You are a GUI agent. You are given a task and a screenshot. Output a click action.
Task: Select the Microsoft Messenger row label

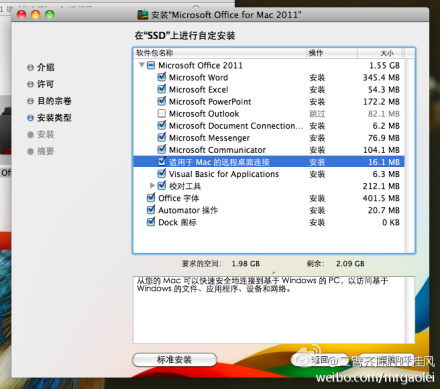[209, 138]
